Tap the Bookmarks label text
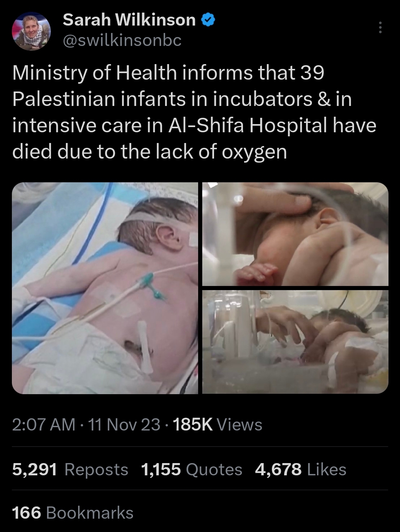The image size is (400, 532). click(x=90, y=513)
